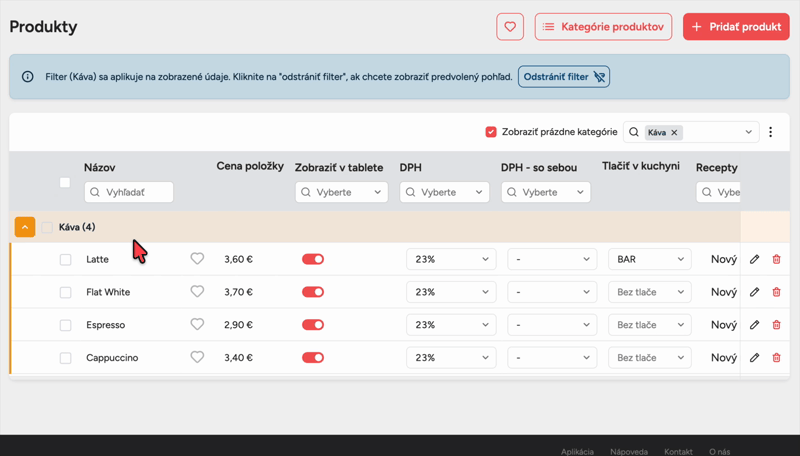Edit the Latte row with pencil icon

pos(754,259)
